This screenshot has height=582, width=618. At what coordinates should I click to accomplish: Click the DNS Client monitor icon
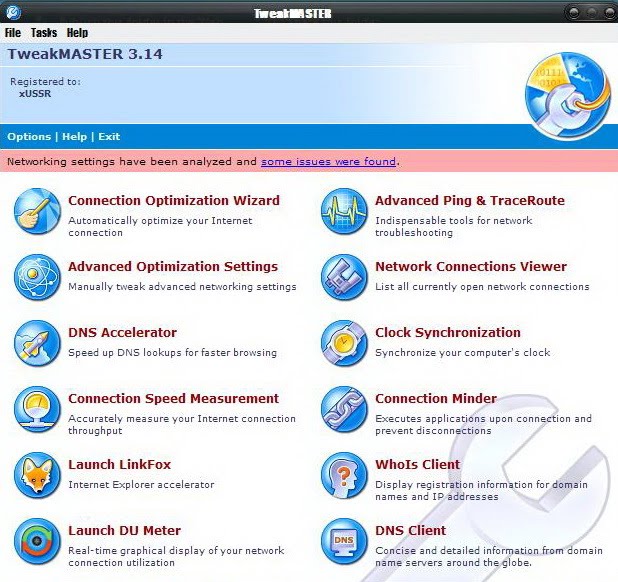click(344, 541)
